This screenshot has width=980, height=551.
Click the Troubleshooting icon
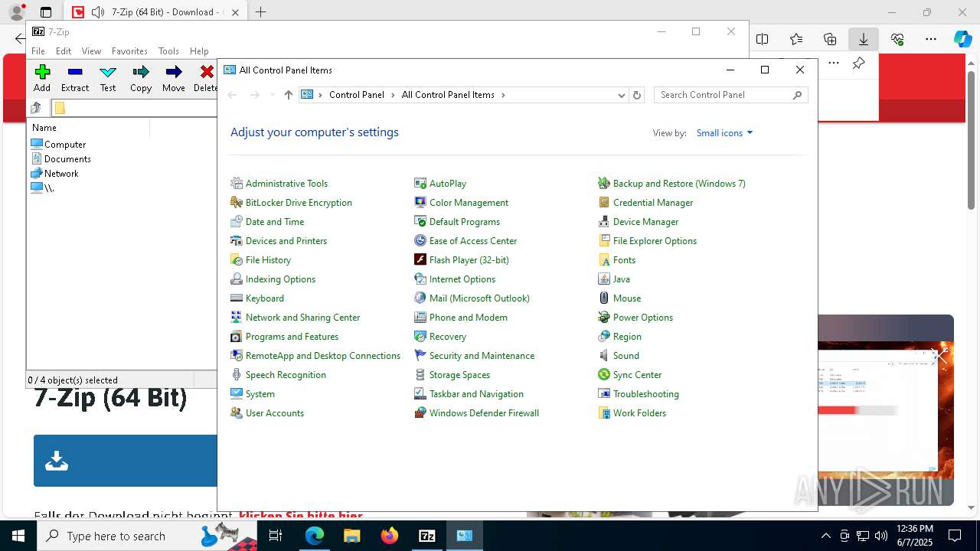(x=604, y=394)
